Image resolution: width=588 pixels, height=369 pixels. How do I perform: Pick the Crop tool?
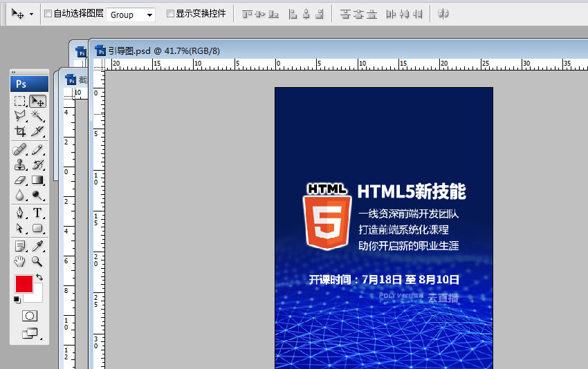click(20, 131)
